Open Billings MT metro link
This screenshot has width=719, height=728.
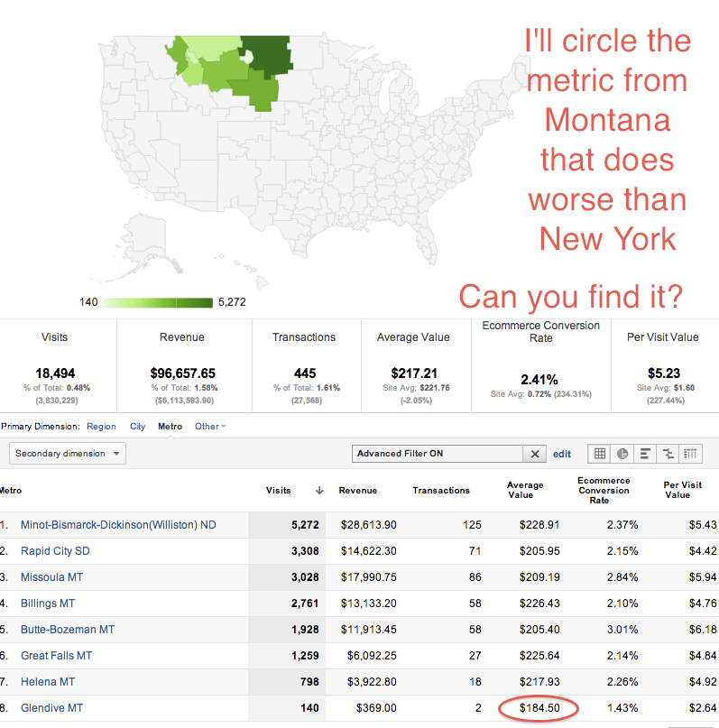[48, 604]
